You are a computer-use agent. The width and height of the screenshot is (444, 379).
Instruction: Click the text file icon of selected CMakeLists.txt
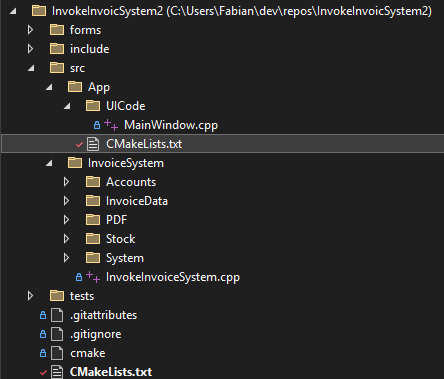tap(93, 144)
